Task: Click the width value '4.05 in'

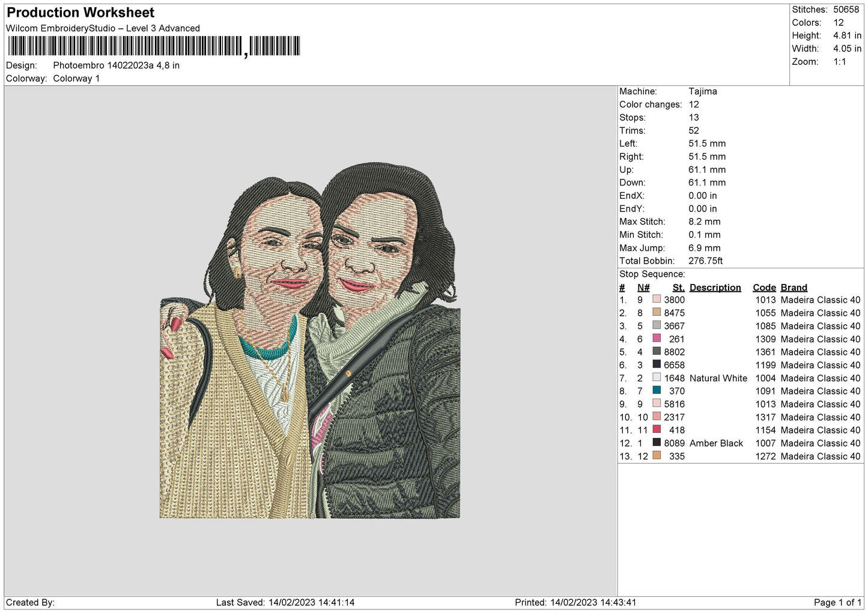Action: coord(847,49)
